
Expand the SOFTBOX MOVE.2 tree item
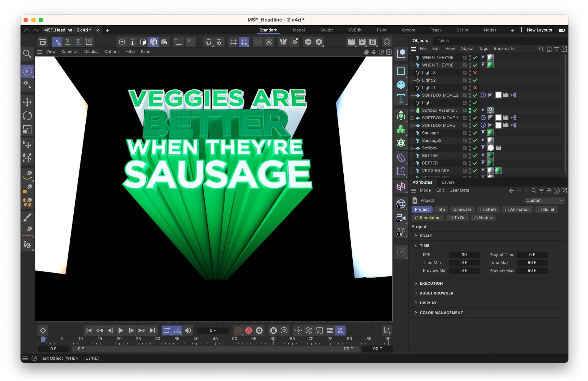click(x=412, y=95)
